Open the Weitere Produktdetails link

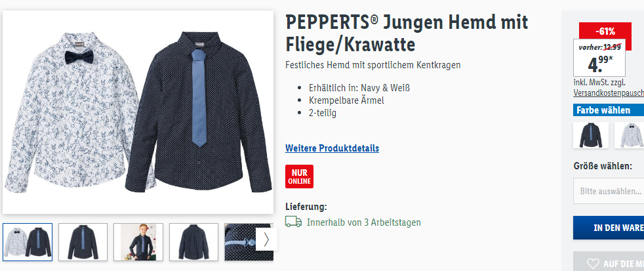pos(332,148)
